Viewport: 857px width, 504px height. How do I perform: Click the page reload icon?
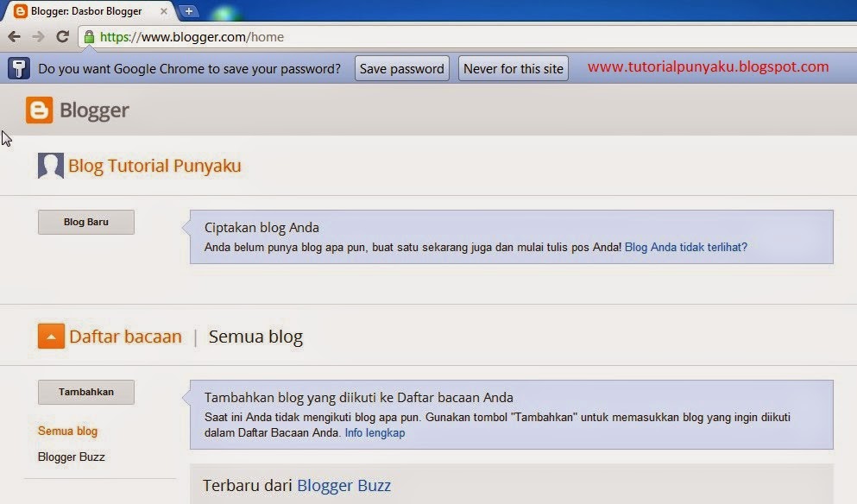61,37
